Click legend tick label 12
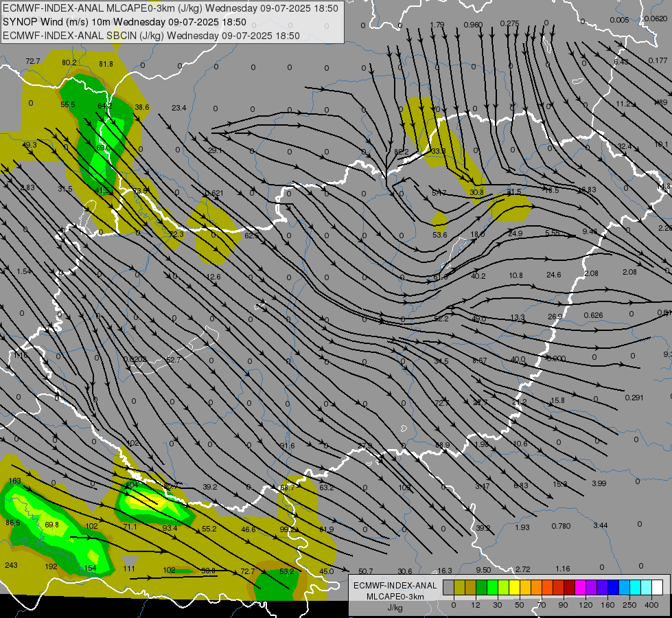Image resolution: width=672 pixels, height=618 pixels. pyautogui.click(x=476, y=605)
